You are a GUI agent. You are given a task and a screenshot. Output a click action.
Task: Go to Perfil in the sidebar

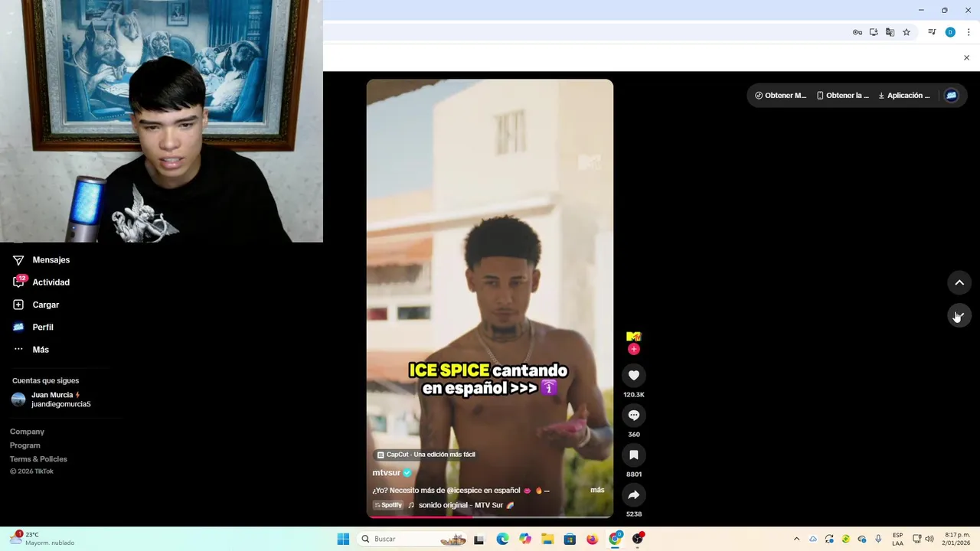(34, 327)
